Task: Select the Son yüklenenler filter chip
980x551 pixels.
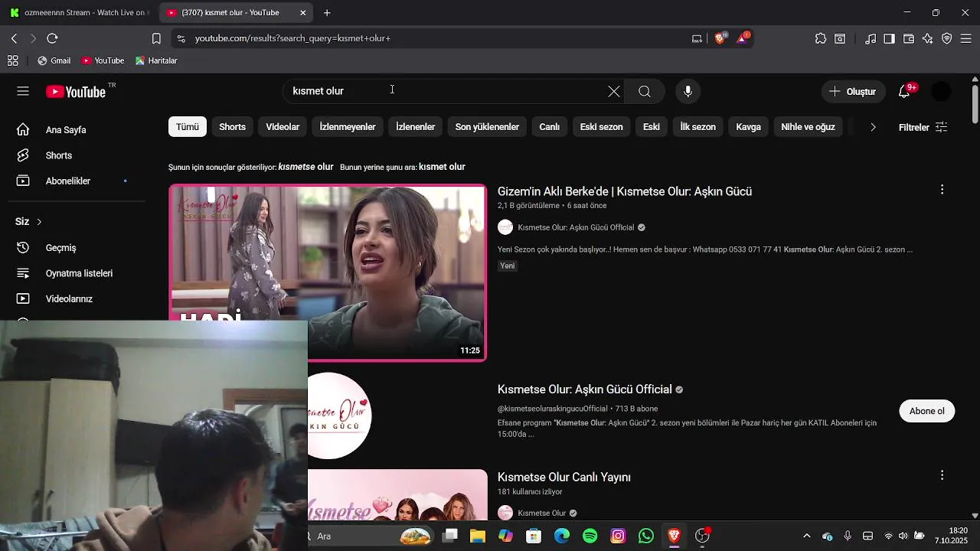Action: (x=487, y=127)
